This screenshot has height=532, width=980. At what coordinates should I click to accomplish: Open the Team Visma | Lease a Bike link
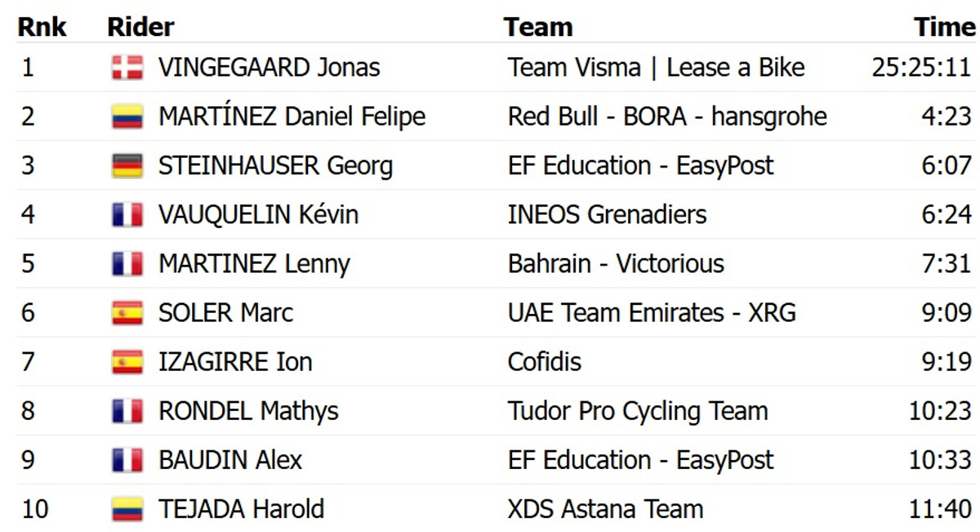(x=656, y=67)
